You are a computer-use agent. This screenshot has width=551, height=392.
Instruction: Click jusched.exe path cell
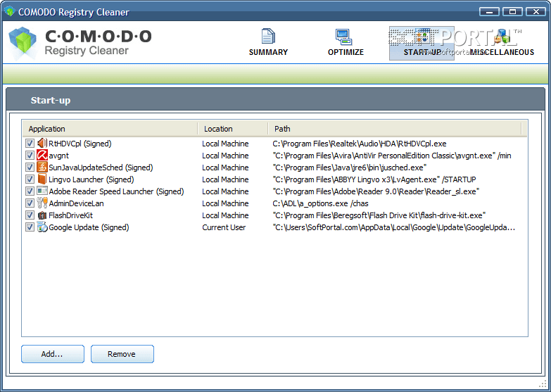[350, 167]
